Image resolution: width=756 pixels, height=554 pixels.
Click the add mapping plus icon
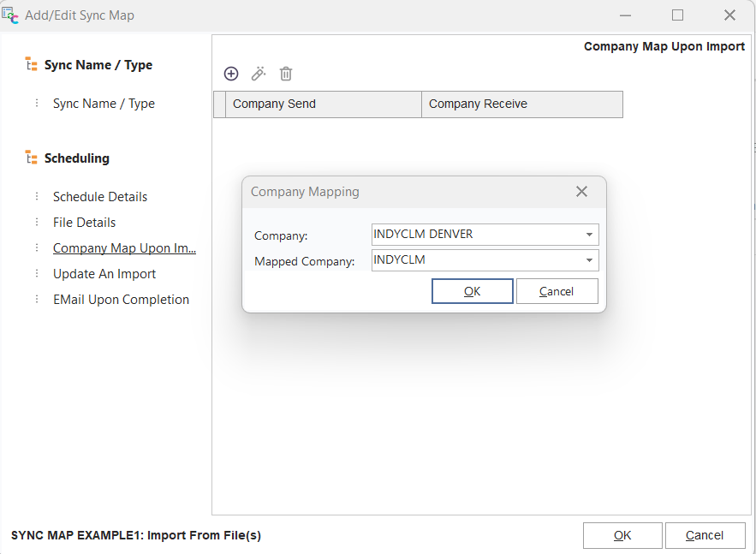(231, 74)
